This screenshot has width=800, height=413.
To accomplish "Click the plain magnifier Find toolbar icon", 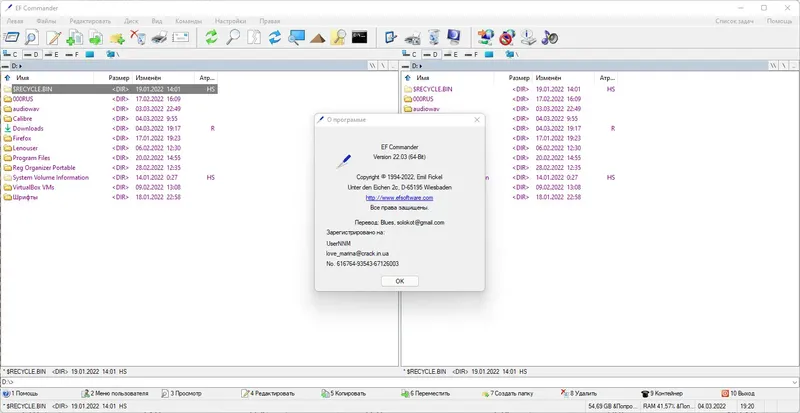I will click(x=233, y=37).
